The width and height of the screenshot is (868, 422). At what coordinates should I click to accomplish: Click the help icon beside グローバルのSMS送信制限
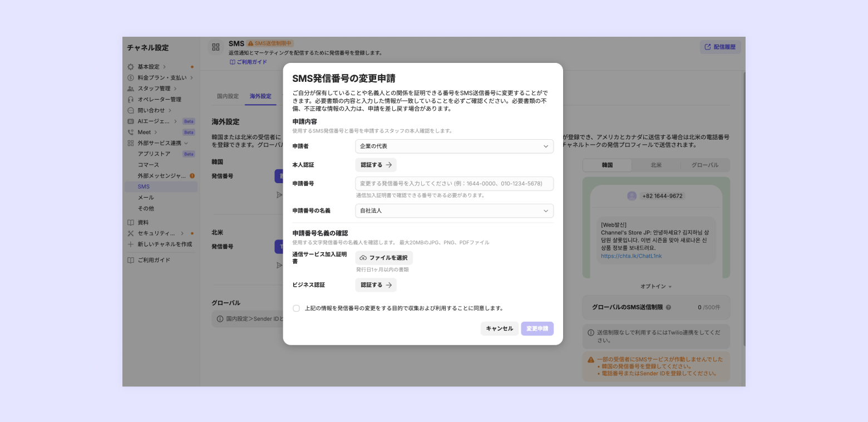click(668, 307)
